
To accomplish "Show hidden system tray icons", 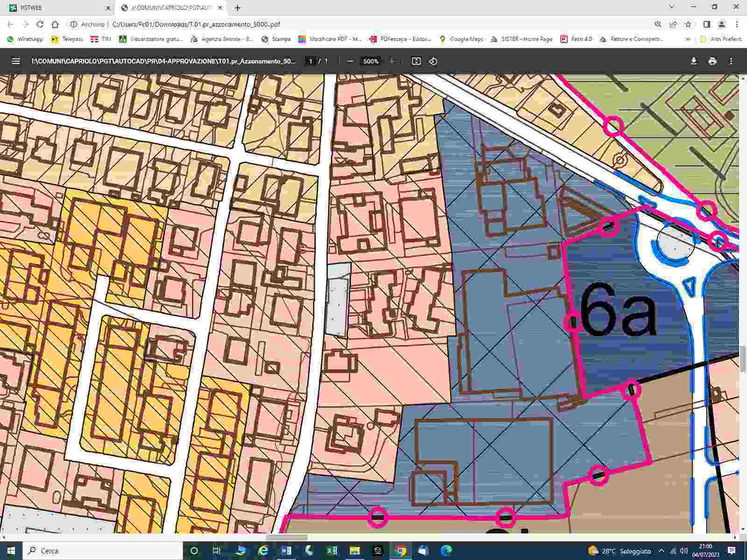I will pos(661,551).
